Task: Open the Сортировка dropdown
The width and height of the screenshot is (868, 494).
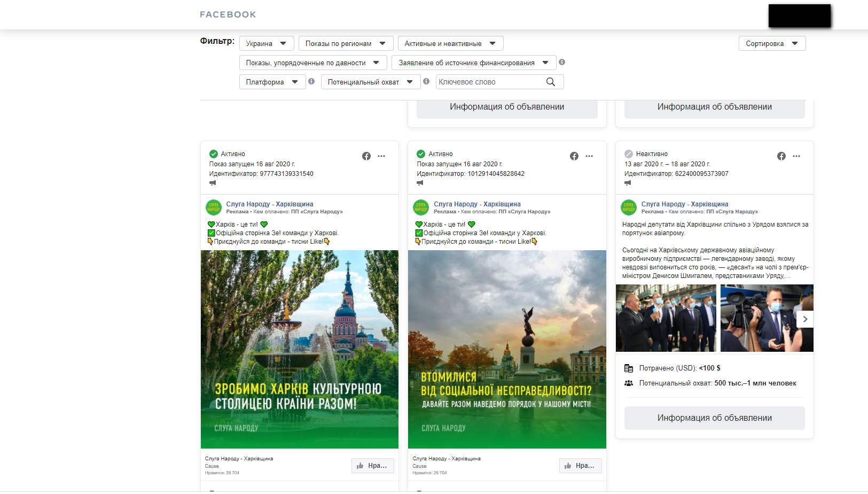Action: [772, 43]
